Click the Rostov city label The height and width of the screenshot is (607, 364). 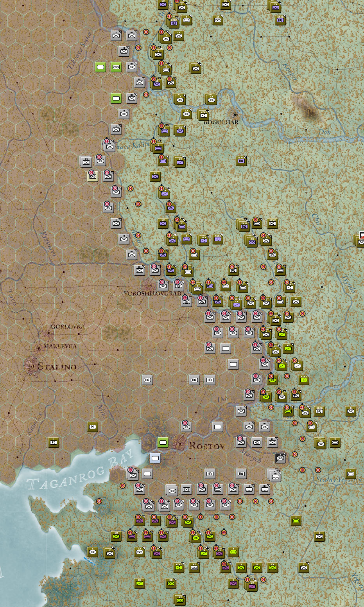point(207,446)
